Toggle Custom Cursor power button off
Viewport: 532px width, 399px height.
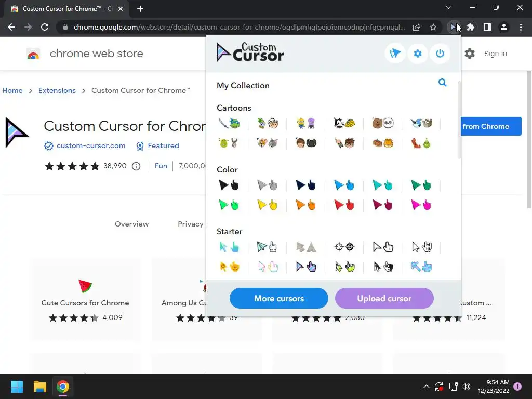pos(440,54)
